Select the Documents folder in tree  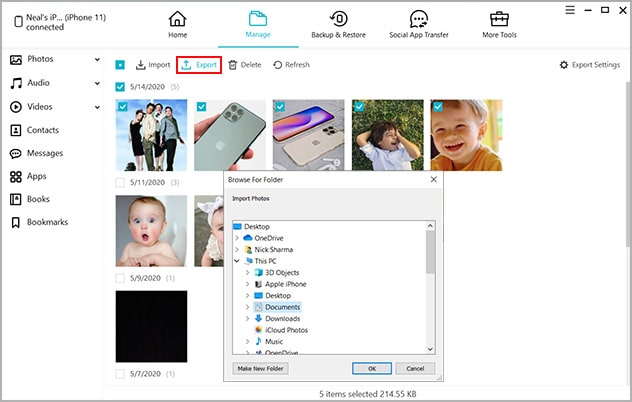[282, 307]
